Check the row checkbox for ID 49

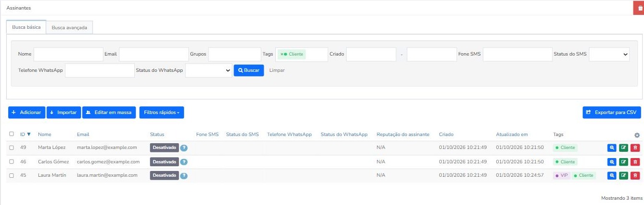point(12,148)
